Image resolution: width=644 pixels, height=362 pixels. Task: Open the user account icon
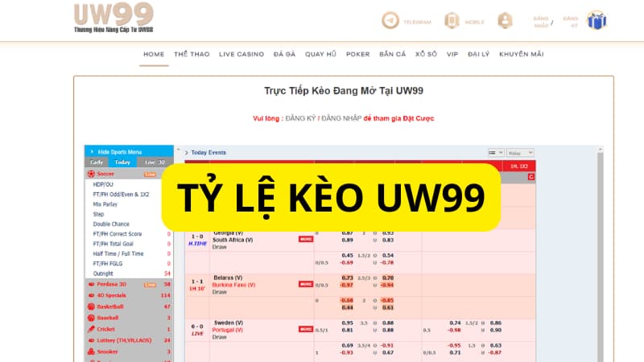point(505,20)
